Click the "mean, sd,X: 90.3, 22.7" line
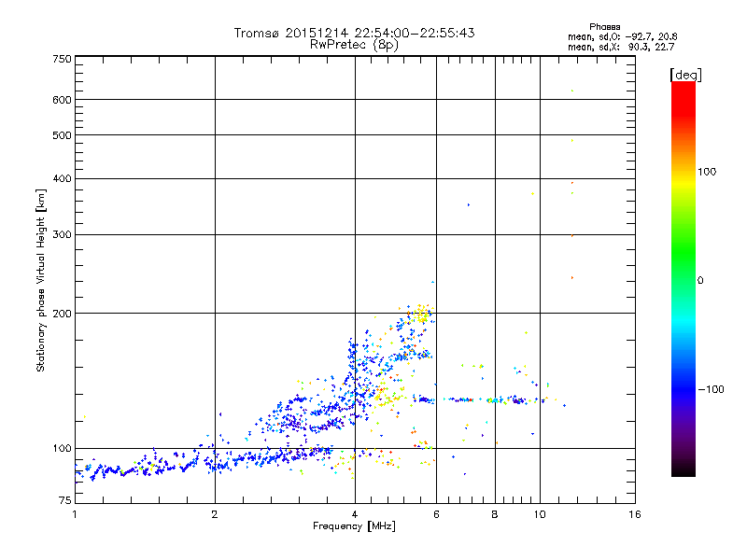This screenshot has height=560, width=747. click(x=621, y=47)
